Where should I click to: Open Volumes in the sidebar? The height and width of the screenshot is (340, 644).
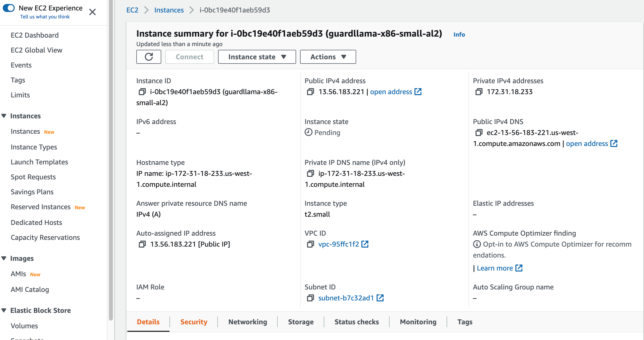click(x=24, y=326)
